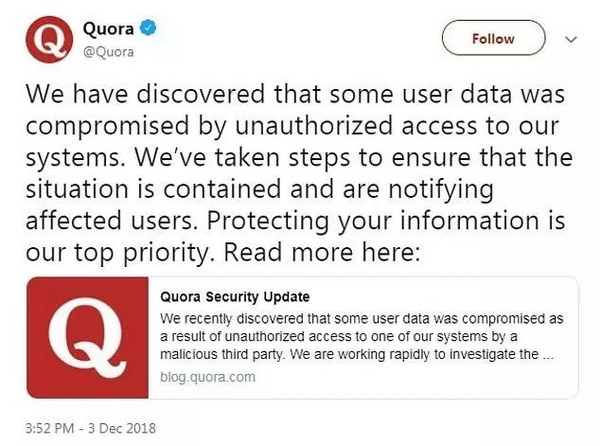This screenshot has height=446, width=600.
Task: Select the 'Read more here:' text
Action: click(322, 253)
